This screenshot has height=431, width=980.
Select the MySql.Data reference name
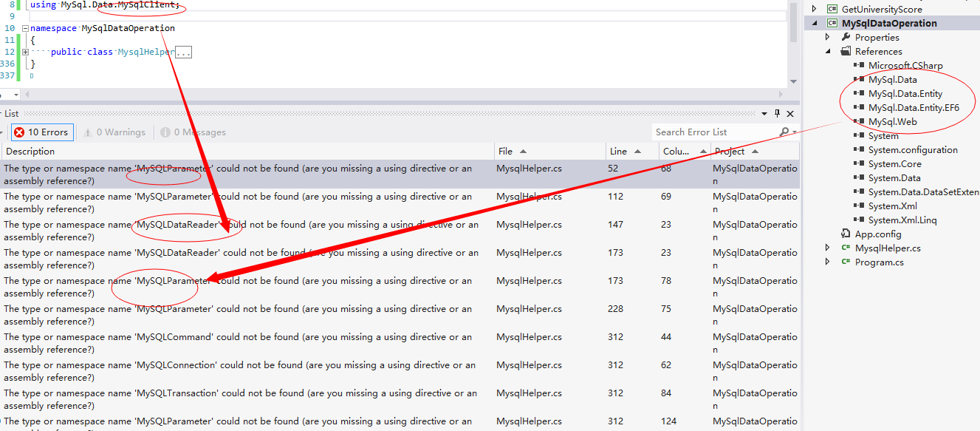coord(893,79)
